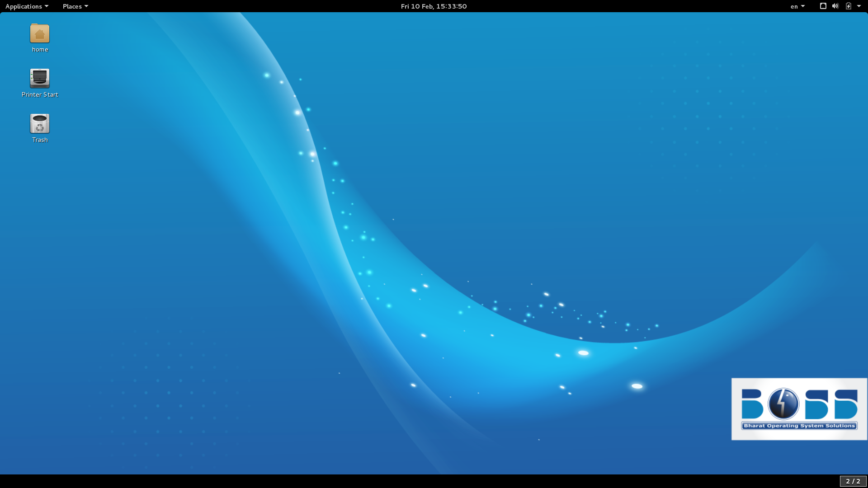The image size is (868, 488).
Task: Click the volume speaker icon
Action: (x=835, y=6)
